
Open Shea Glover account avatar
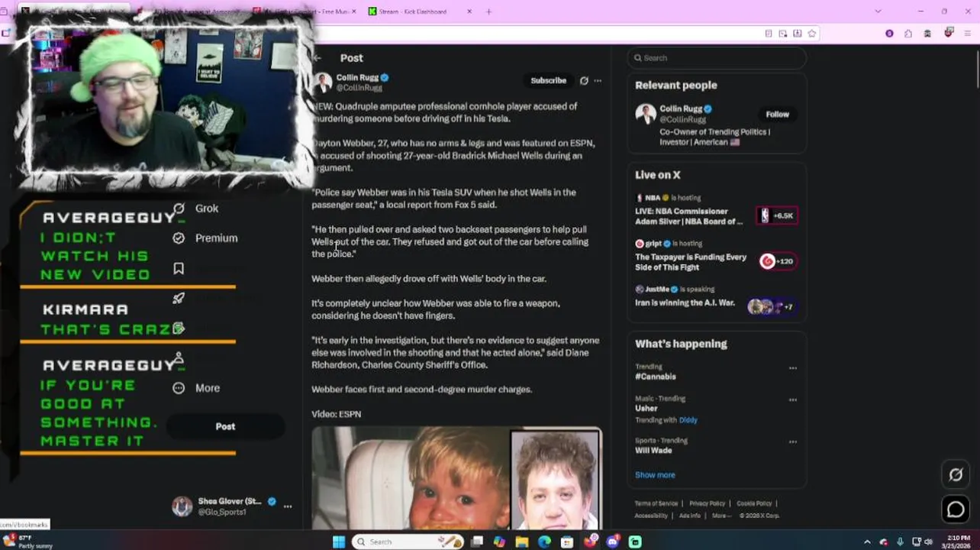pyautogui.click(x=182, y=506)
